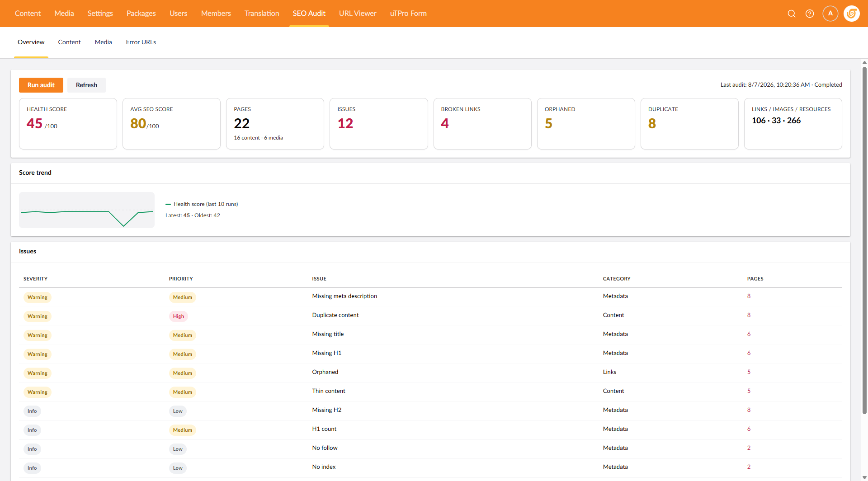868x481 pixels.
Task: Click the Run audit button
Action: (41, 85)
